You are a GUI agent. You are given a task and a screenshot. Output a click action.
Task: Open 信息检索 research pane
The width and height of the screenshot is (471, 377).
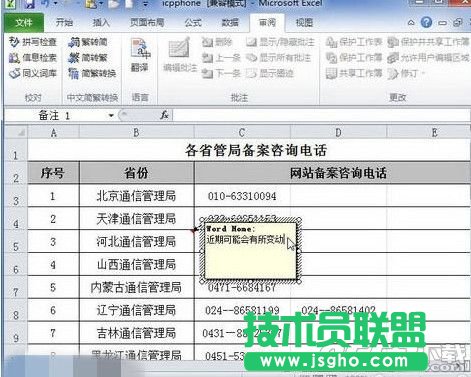click(x=33, y=58)
